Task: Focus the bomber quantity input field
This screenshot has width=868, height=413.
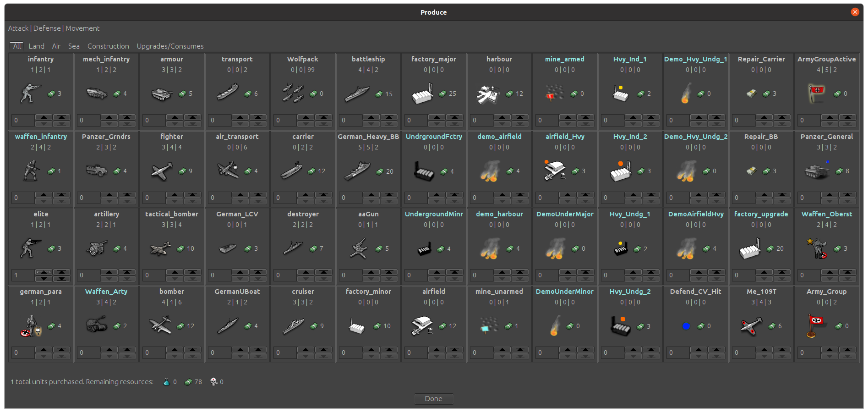Action: coord(153,352)
